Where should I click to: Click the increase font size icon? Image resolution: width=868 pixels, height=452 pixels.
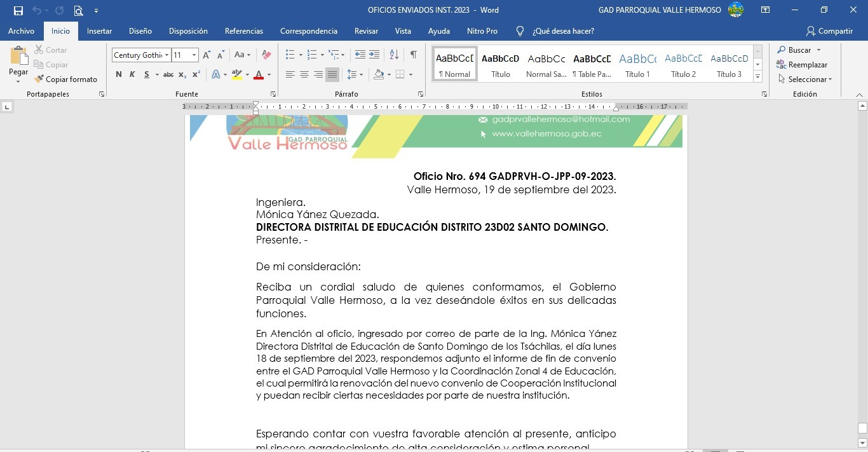click(x=207, y=55)
